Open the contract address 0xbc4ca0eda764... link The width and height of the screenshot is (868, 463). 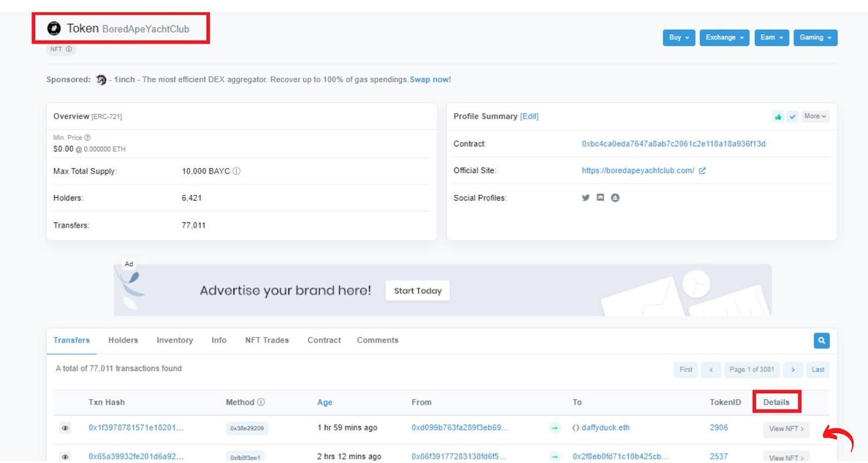674,144
